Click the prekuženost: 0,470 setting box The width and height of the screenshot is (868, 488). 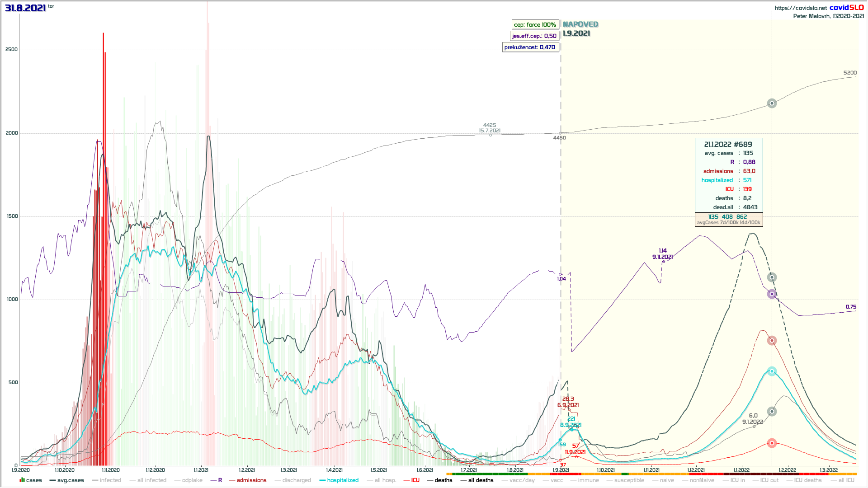point(530,47)
